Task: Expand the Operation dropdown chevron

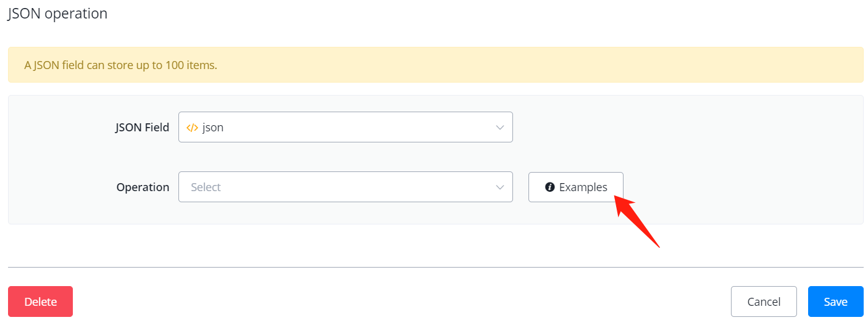Action: coord(500,187)
